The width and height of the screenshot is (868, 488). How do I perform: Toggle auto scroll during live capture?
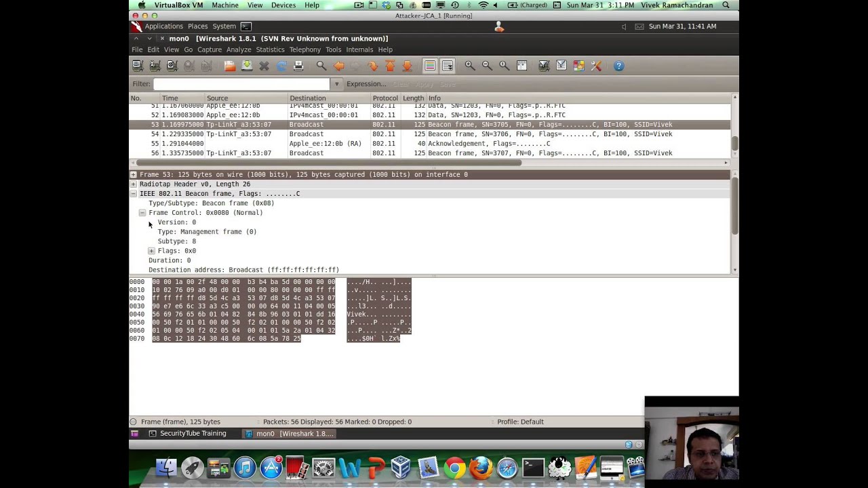point(448,66)
